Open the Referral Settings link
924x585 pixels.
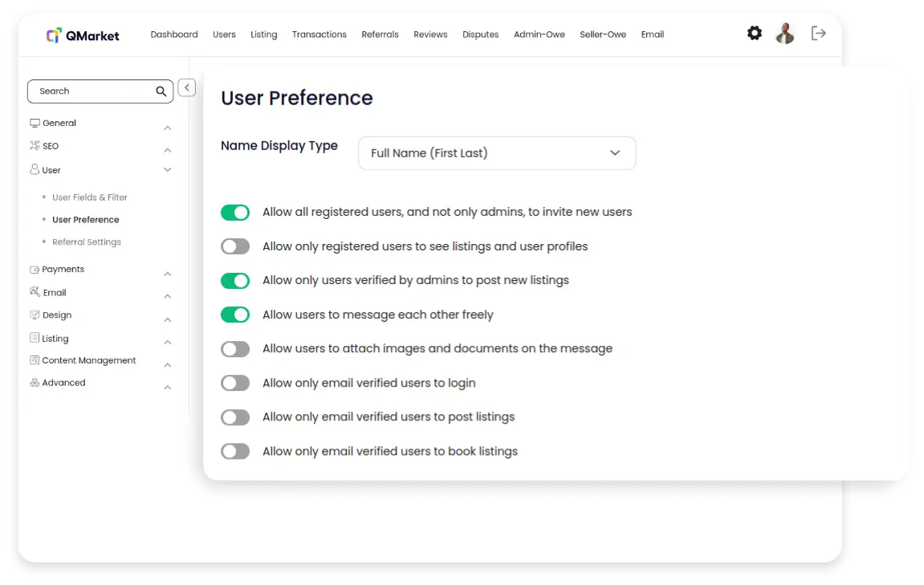(87, 242)
